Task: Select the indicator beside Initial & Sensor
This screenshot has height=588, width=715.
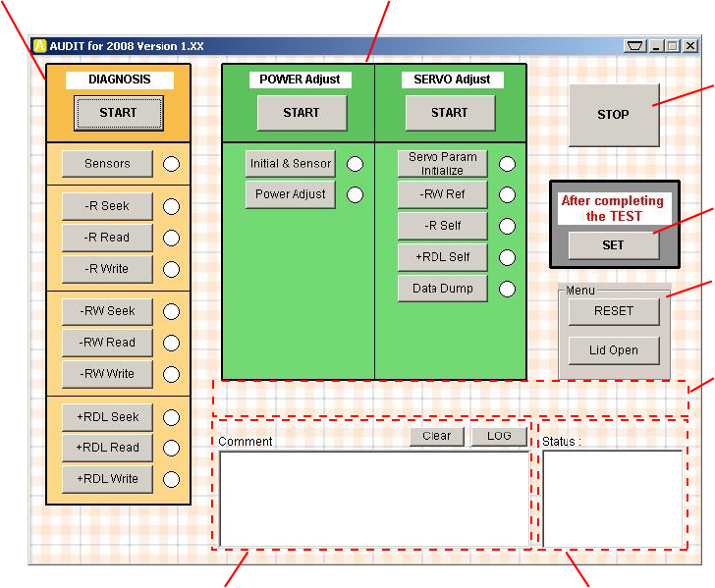Action: [356, 164]
